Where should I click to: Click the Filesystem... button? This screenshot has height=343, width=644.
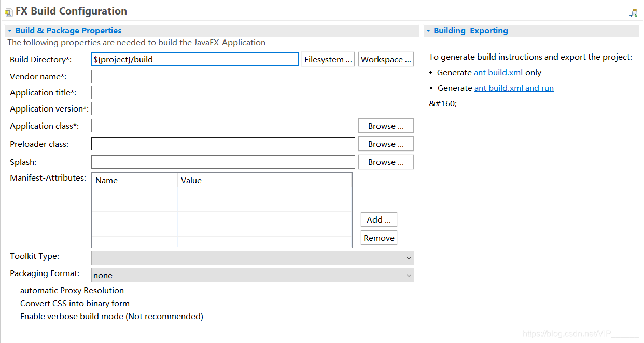tap(328, 59)
